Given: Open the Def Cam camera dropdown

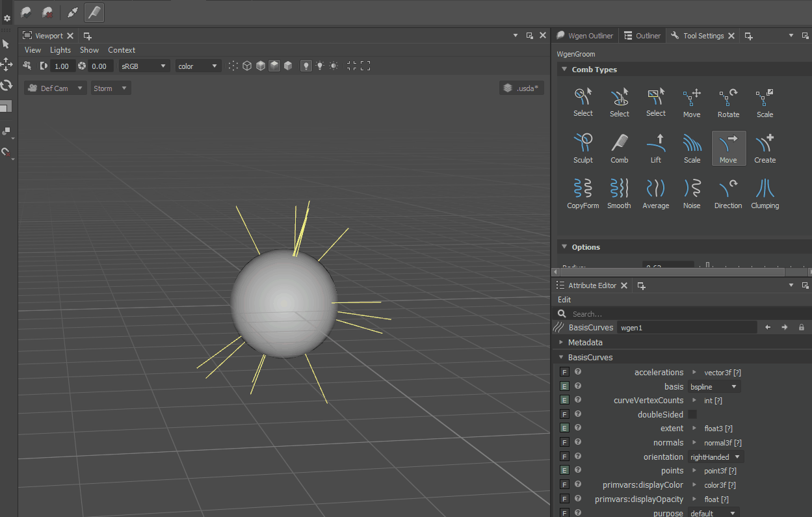Looking at the screenshot, I should point(55,88).
